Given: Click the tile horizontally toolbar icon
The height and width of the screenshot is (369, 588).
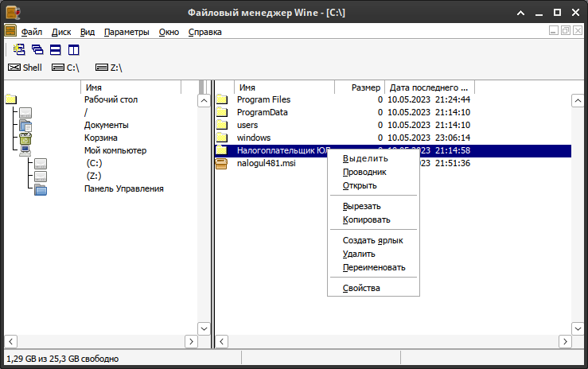Looking at the screenshot, I should 56,49.
